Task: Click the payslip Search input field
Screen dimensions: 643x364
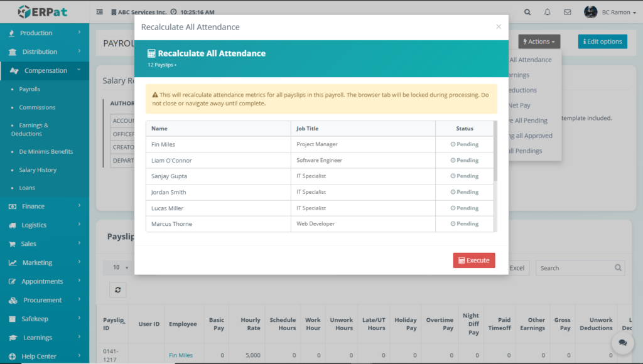Action: pos(575,268)
